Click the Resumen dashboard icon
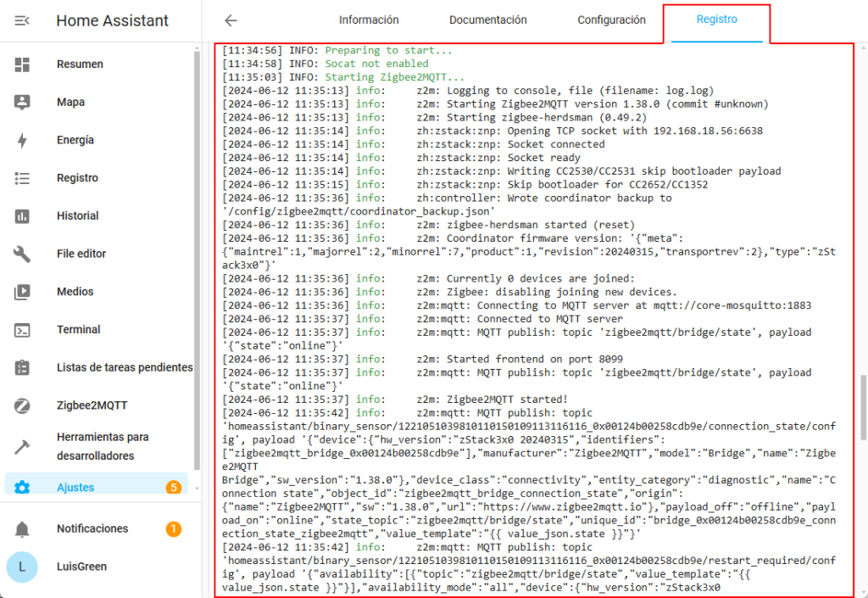 (x=23, y=64)
